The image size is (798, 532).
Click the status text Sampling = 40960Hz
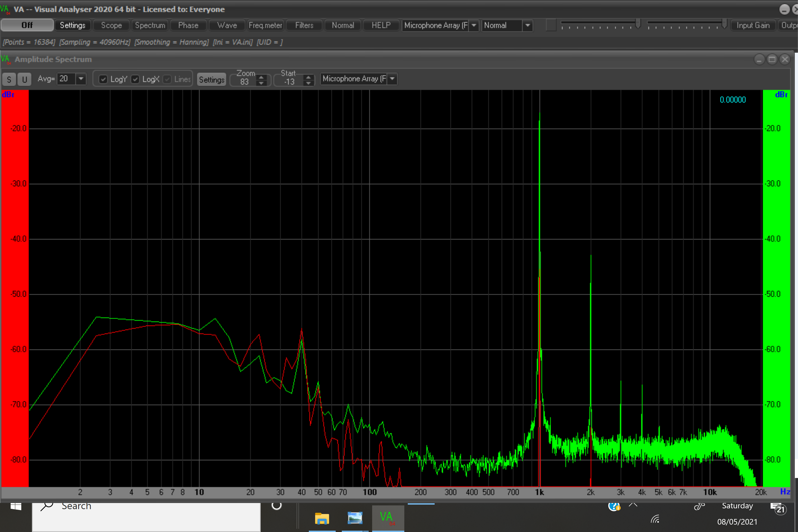(95, 42)
